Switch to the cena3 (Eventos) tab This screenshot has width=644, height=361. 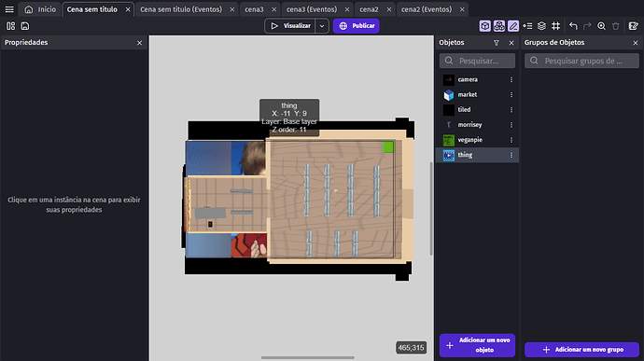(x=312, y=9)
